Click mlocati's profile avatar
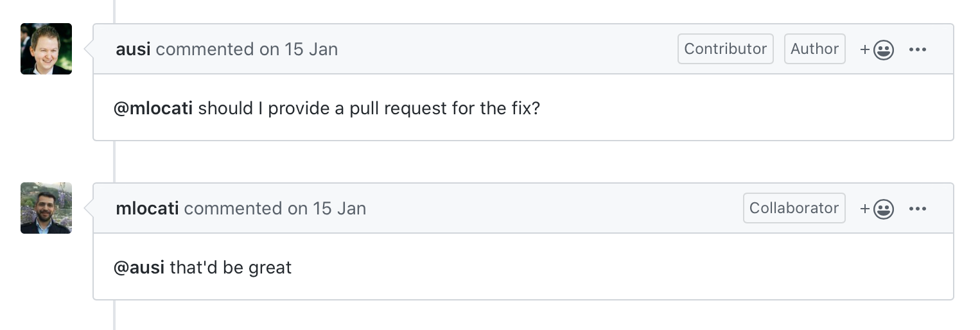Image resolution: width=980 pixels, height=330 pixels. [x=46, y=208]
